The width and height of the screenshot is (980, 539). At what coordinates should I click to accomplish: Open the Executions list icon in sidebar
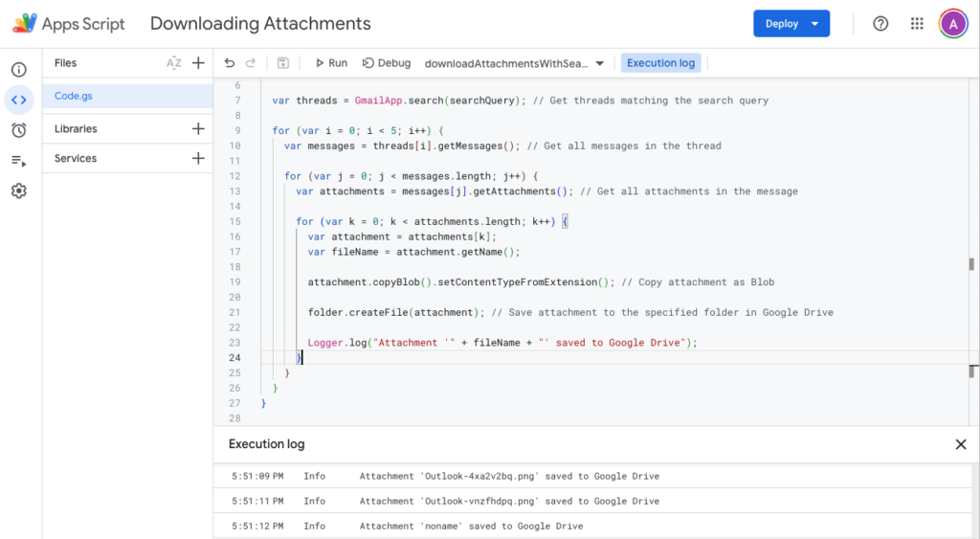19,161
